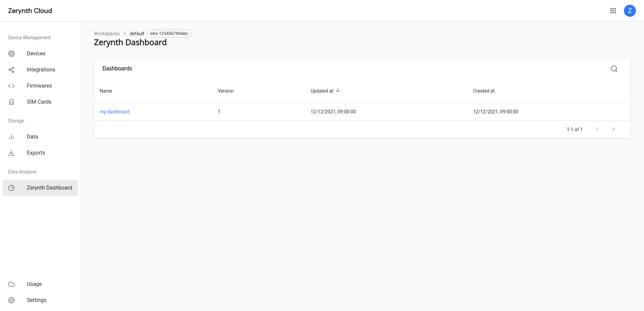Open the Integrations section

(40, 70)
